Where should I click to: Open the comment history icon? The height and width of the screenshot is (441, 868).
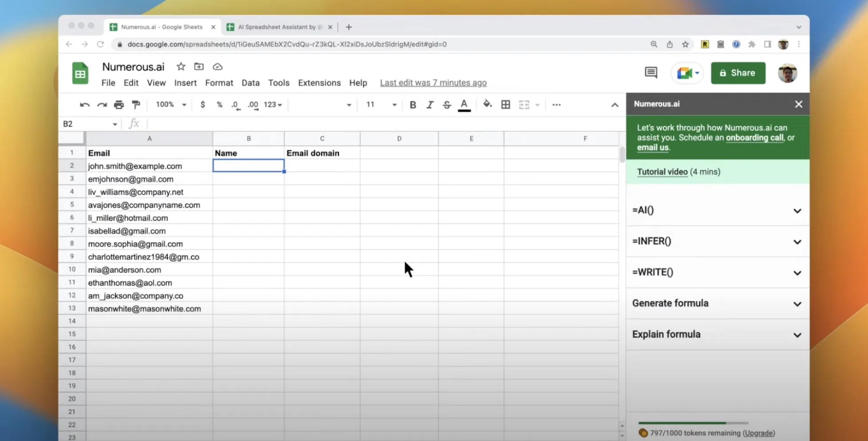point(651,73)
